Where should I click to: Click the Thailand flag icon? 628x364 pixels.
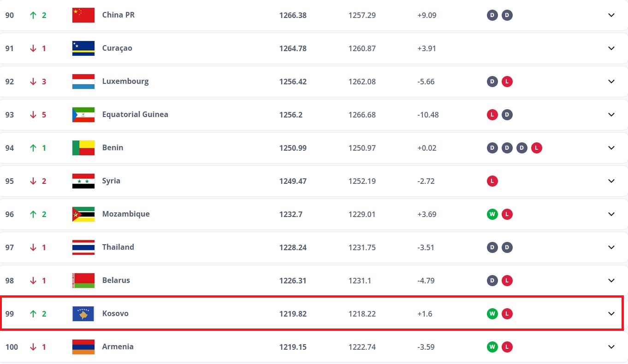click(83, 247)
